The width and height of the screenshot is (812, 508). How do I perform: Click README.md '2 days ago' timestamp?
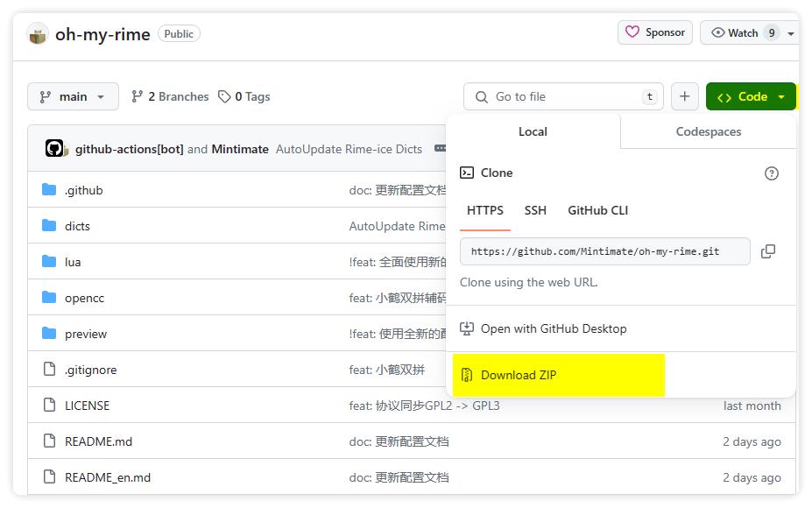(752, 441)
